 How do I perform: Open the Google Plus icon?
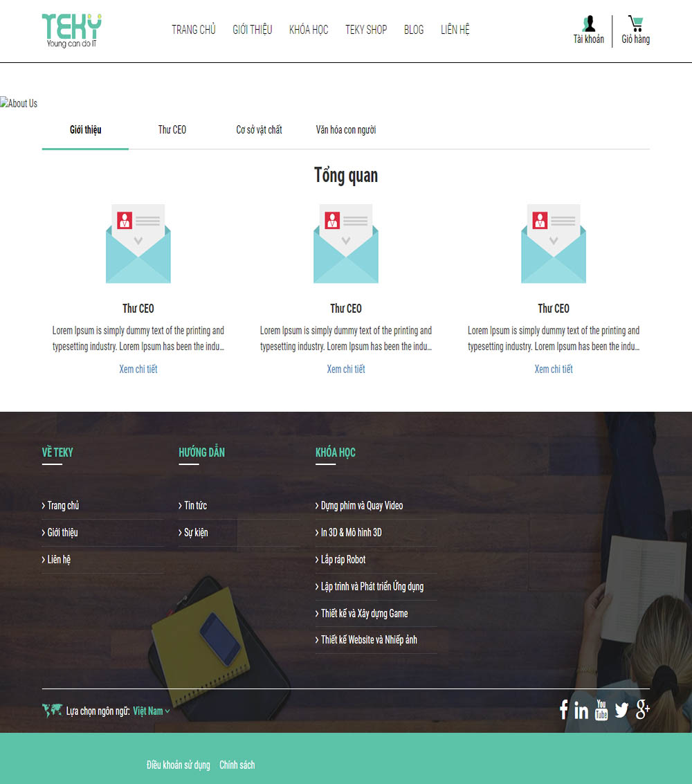[642, 709]
